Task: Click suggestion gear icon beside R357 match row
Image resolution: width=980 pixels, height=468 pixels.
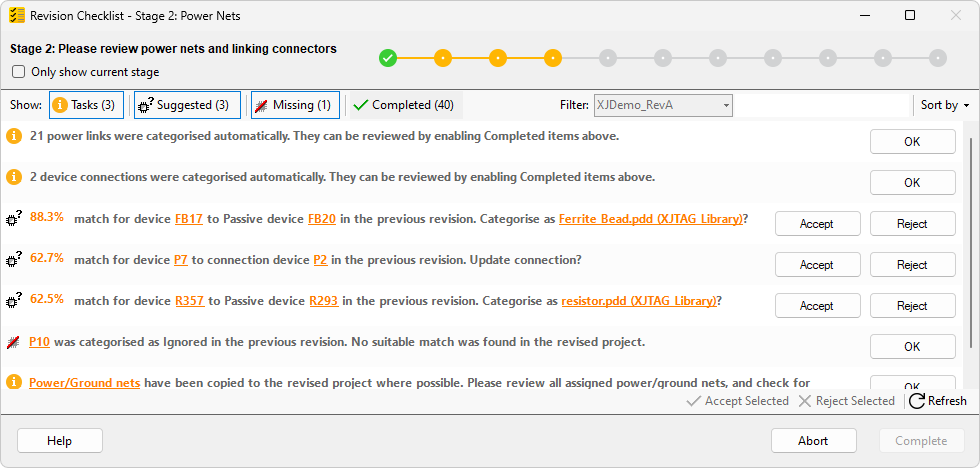Action: pos(14,301)
